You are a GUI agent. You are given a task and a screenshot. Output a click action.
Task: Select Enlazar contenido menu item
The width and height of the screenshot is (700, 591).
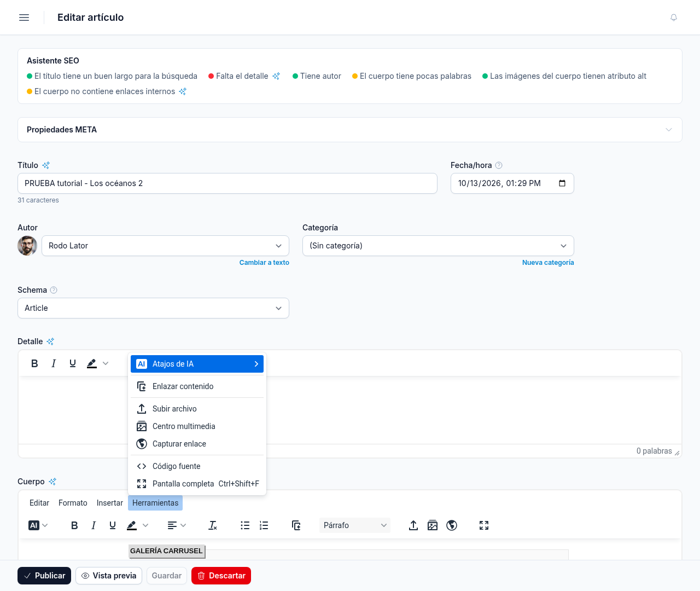[x=197, y=386]
